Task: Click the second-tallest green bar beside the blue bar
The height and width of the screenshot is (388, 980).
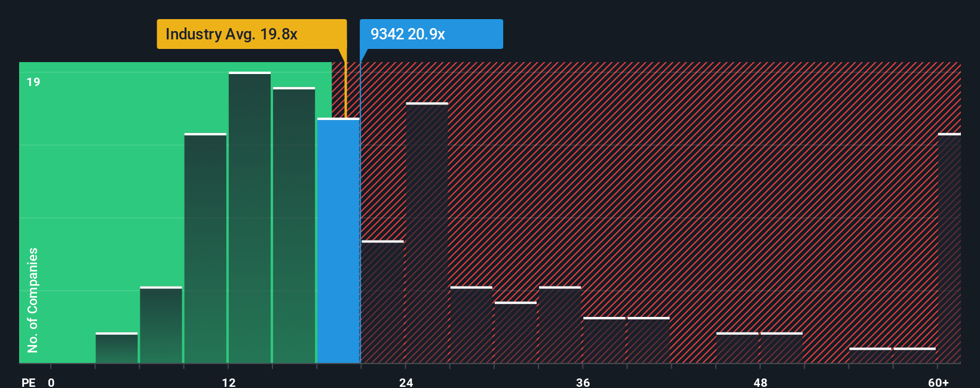Action: tap(294, 225)
